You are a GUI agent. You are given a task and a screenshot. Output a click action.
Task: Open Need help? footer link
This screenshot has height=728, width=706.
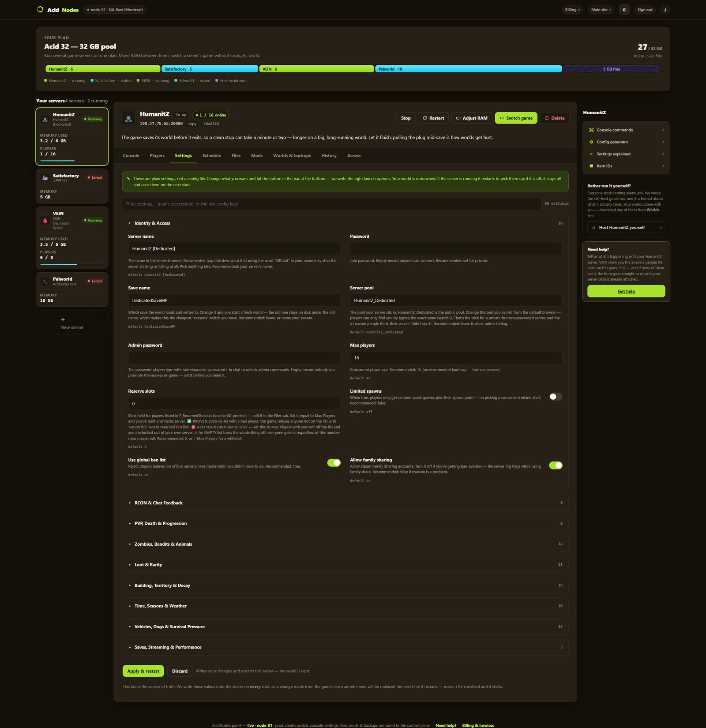pyautogui.click(x=446, y=725)
